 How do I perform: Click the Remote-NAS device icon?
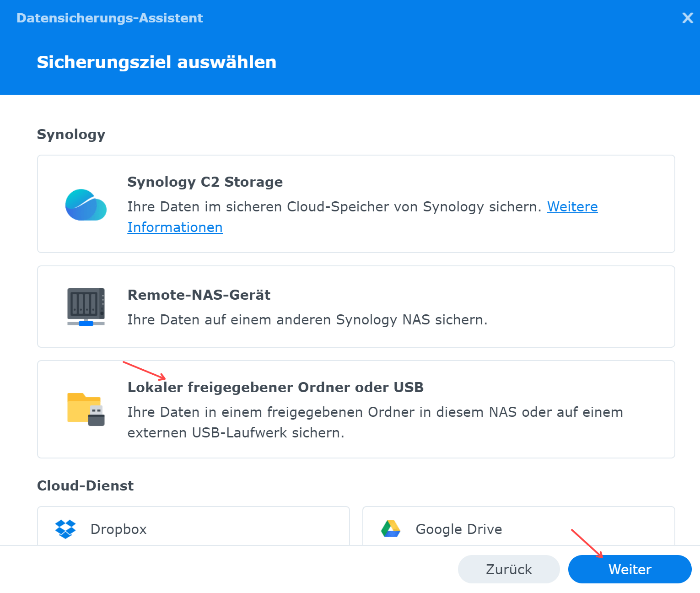[86, 307]
